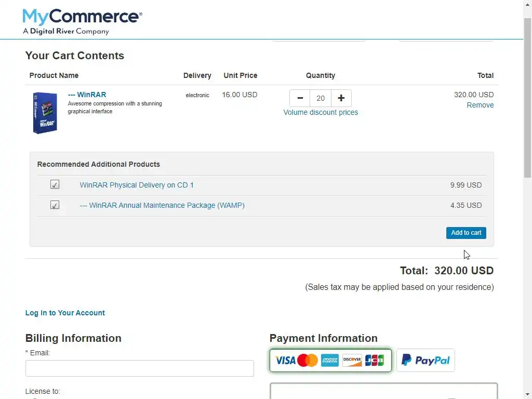532x399 pixels.
Task: Click the quantity field showing 20
Action: coord(321,98)
